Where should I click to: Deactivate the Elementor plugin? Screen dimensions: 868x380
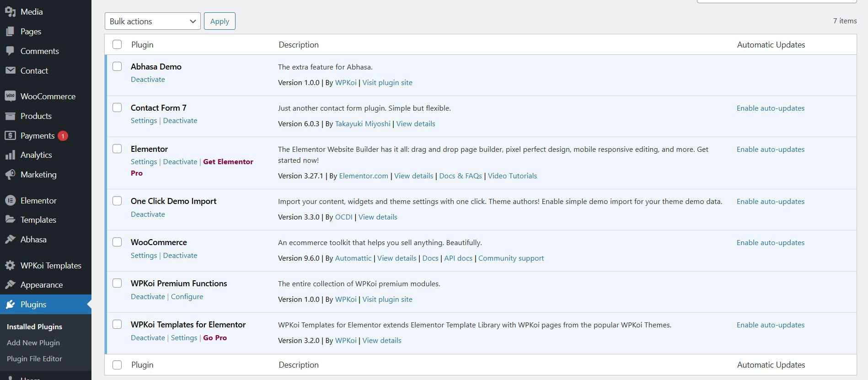point(180,161)
